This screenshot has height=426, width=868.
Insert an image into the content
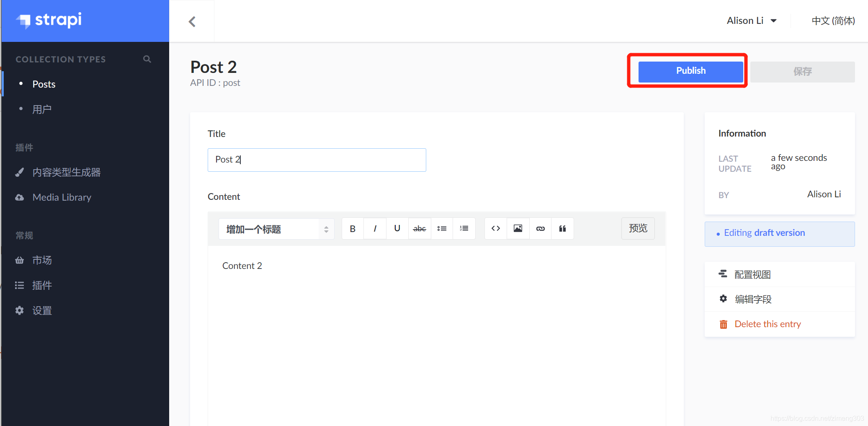click(x=518, y=229)
